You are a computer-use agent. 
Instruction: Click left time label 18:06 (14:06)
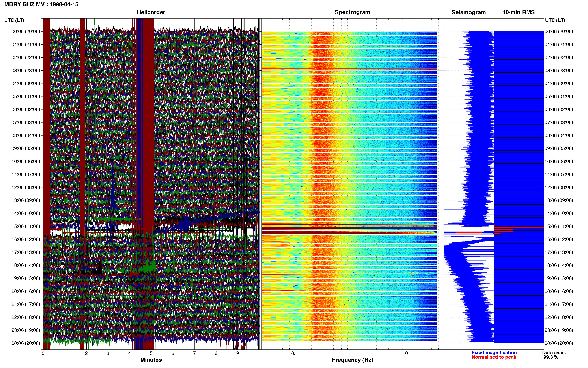[26, 265]
